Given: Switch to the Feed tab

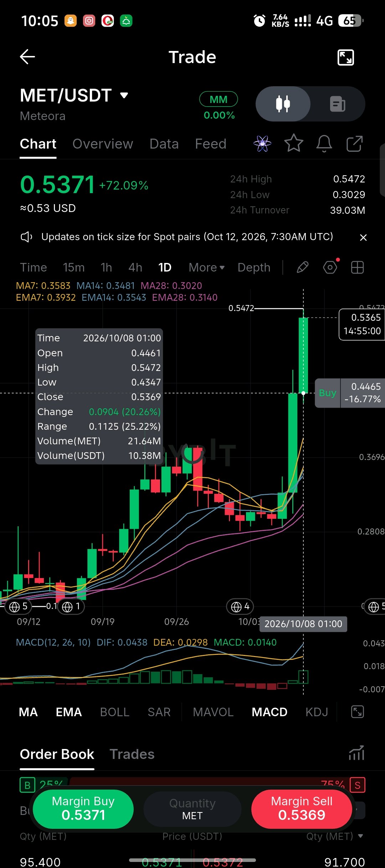Looking at the screenshot, I should click(x=211, y=144).
